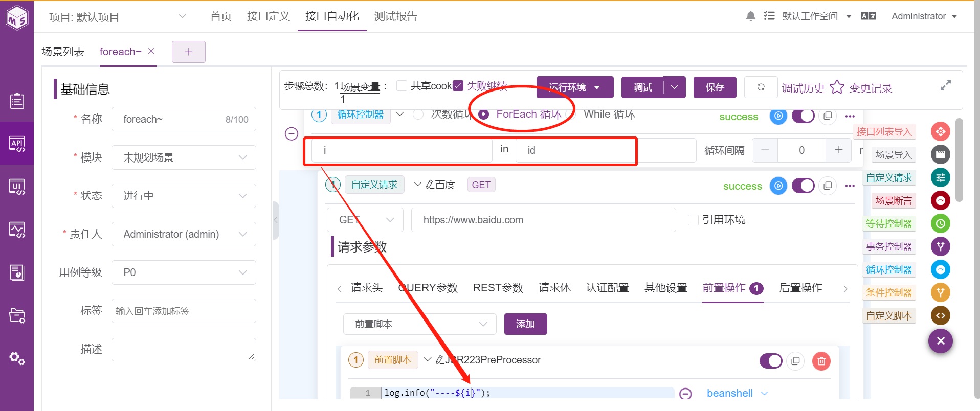The image size is (980, 411).
Task: Switch to the scenario list tab
Action: [63, 51]
